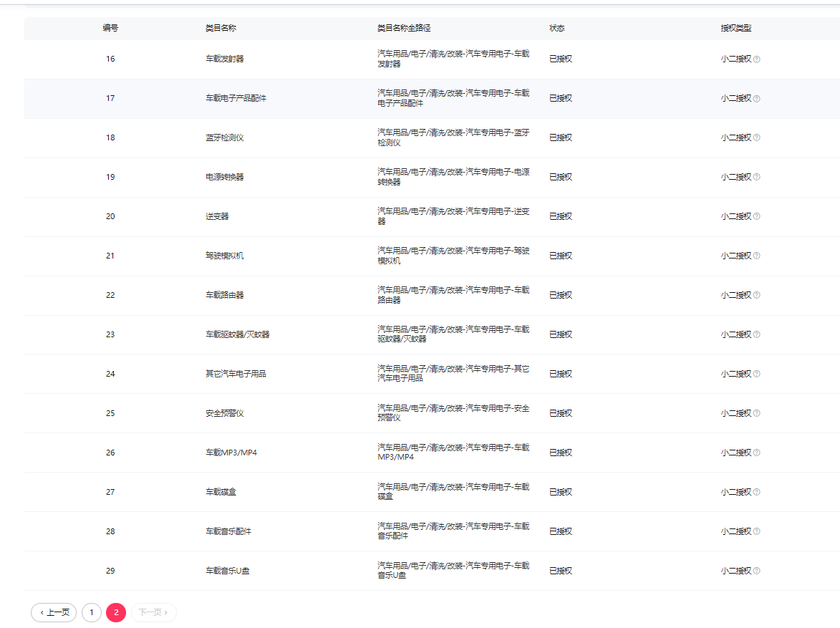
Task: Open help icon in 车载音乐U盘 row
Action: pyautogui.click(x=756, y=571)
